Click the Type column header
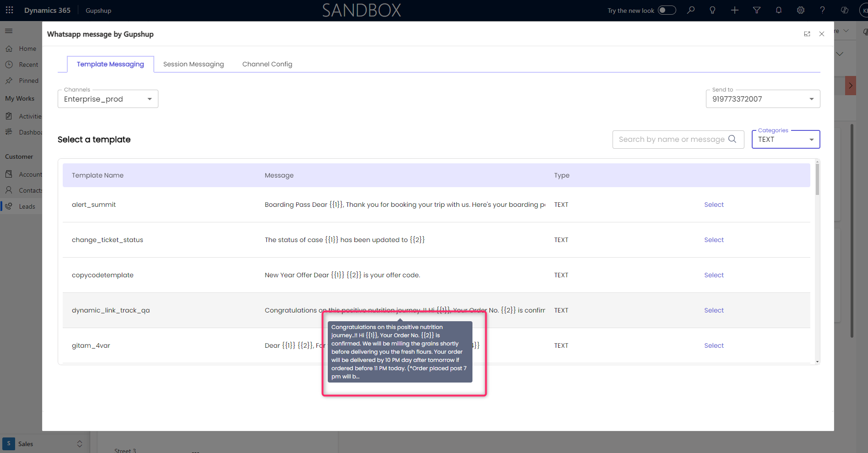This screenshot has height=453, width=868. 562,175
